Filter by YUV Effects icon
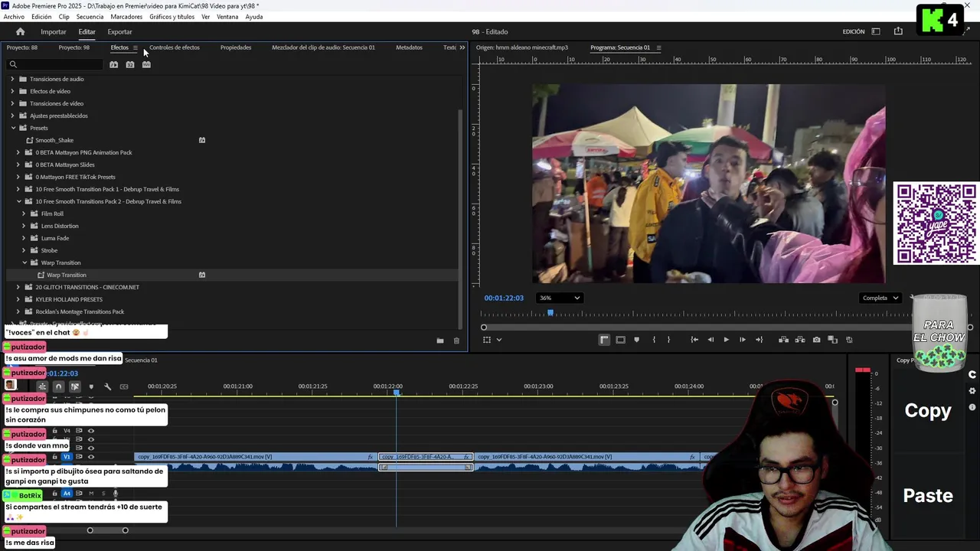This screenshot has width=980, height=551. (146, 64)
